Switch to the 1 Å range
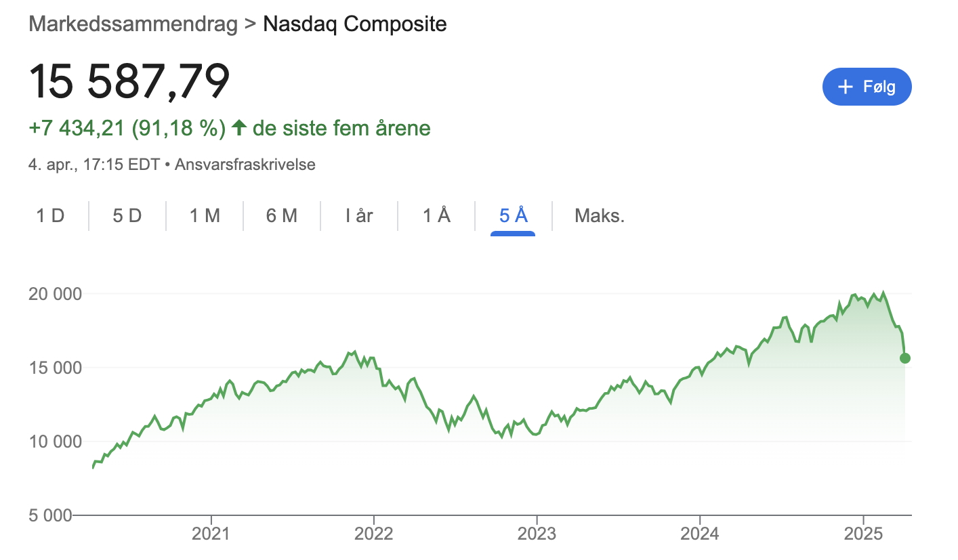 (436, 216)
